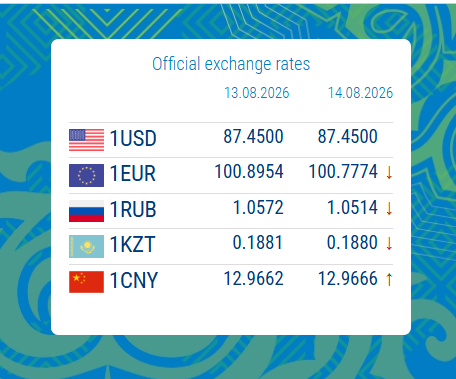Click the European Union flag icon

pyautogui.click(x=86, y=175)
